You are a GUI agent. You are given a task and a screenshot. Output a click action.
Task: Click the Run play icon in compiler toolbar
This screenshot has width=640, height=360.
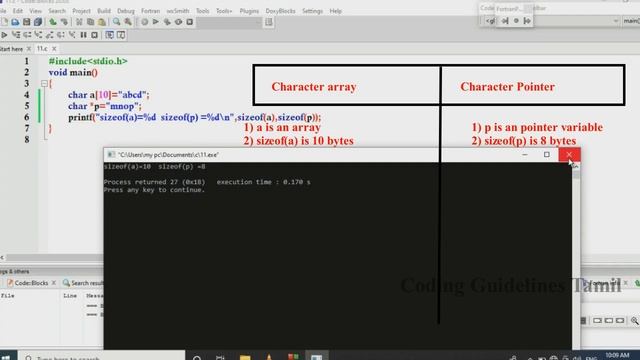pyautogui.click(x=156, y=22)
